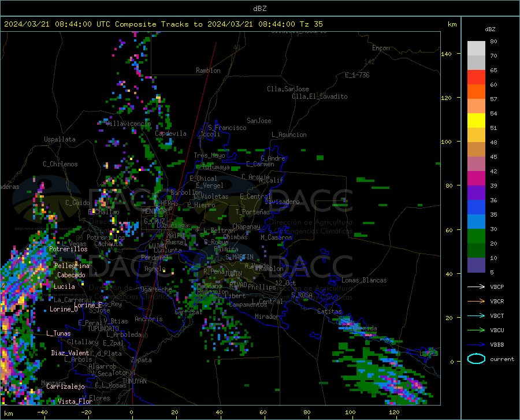Click the white VBCP arrow icon
The width and height of the screenshot is (520, 420).
coord(476,287)
